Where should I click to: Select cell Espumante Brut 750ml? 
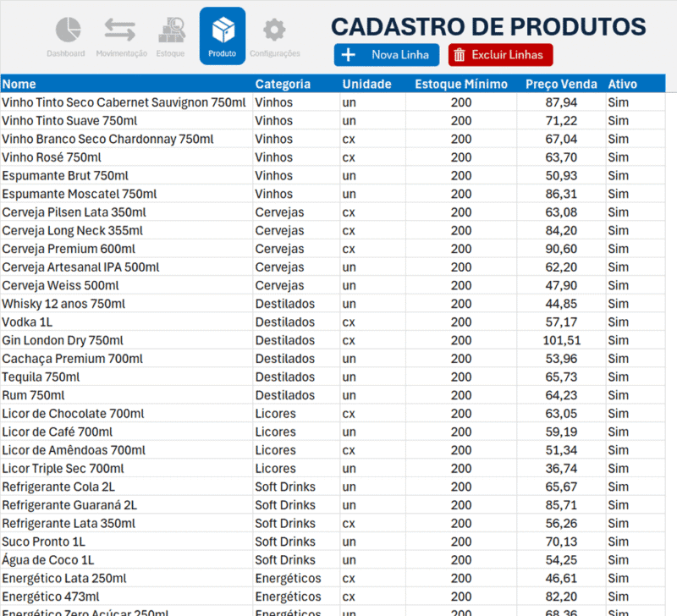(126, 176)
